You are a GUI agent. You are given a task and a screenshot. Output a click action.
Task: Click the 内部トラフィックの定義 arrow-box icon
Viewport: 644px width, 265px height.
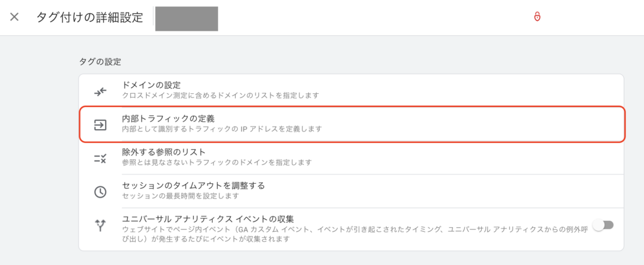101,125
